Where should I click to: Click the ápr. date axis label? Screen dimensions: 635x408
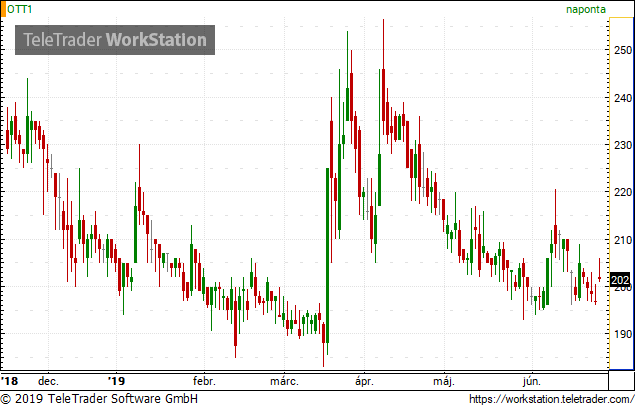364,381
